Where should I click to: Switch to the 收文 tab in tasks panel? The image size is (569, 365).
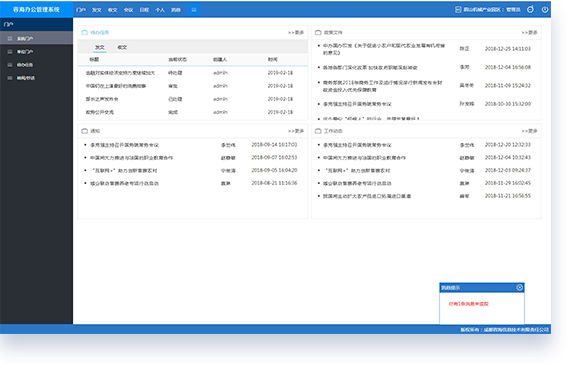coord(122,47)
